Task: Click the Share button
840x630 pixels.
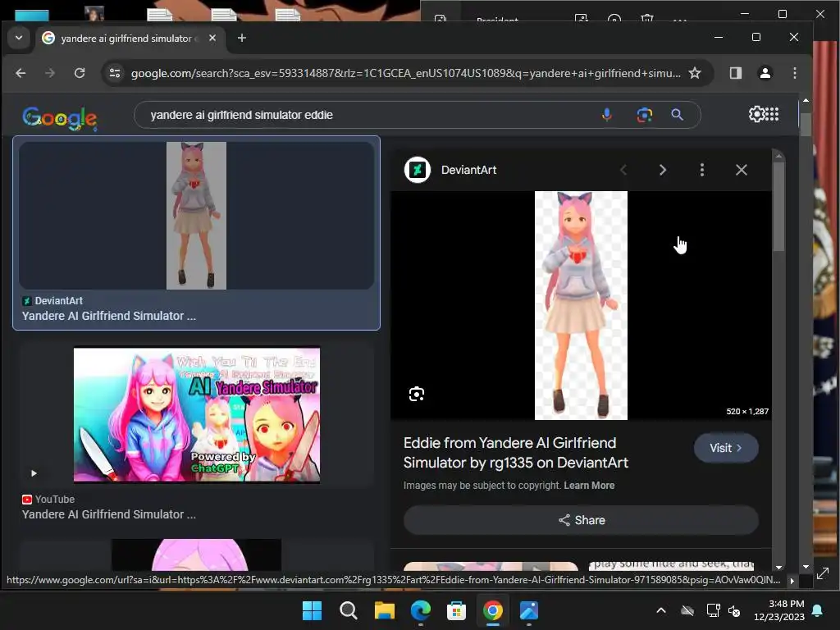Action: click(582, 520)
